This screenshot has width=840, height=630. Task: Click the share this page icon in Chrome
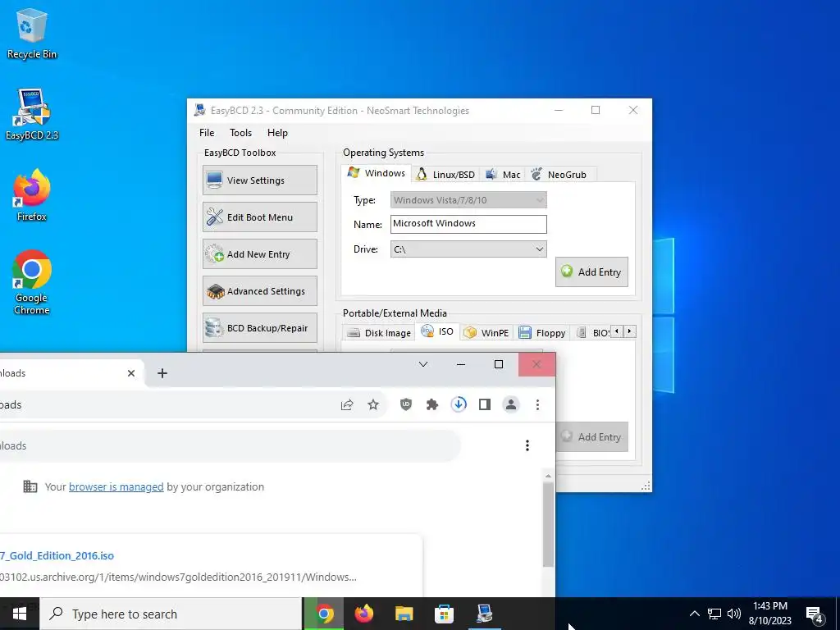[347, 405]
